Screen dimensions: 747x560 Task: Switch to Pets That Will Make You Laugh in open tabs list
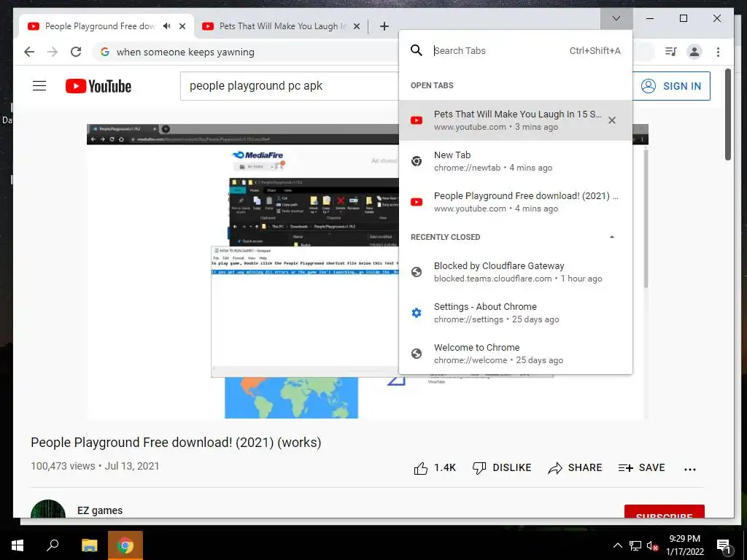pyautogui.click(x=516, y=120)
